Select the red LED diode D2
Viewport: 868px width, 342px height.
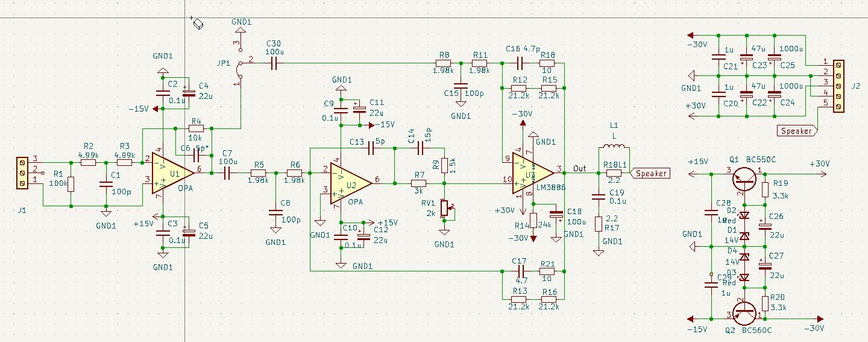click(x=744, y=215)
